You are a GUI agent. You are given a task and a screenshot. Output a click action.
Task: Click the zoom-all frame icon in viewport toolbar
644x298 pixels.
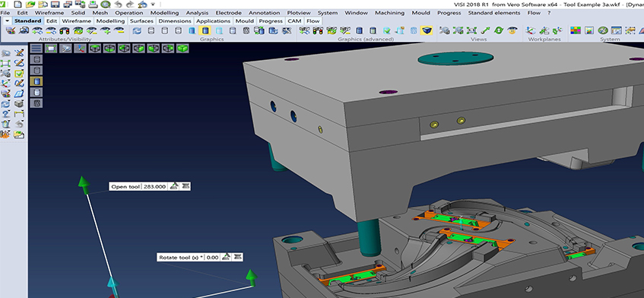click(x=51, y=48)
